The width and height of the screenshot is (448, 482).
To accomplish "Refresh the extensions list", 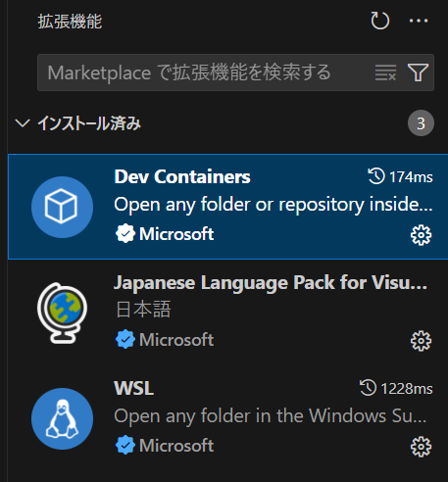I will [x=380, y=21].
